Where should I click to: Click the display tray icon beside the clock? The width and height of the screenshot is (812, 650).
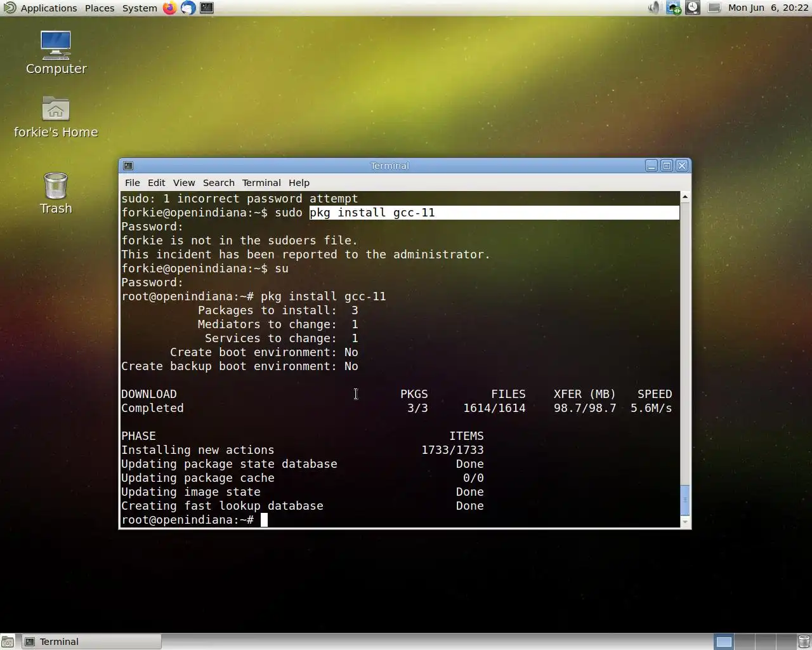point(714,8)
